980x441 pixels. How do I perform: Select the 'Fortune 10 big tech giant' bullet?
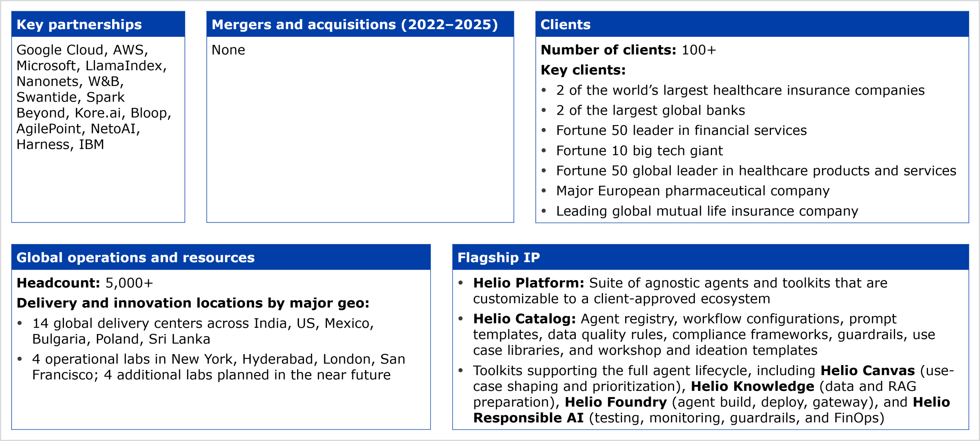639,151
